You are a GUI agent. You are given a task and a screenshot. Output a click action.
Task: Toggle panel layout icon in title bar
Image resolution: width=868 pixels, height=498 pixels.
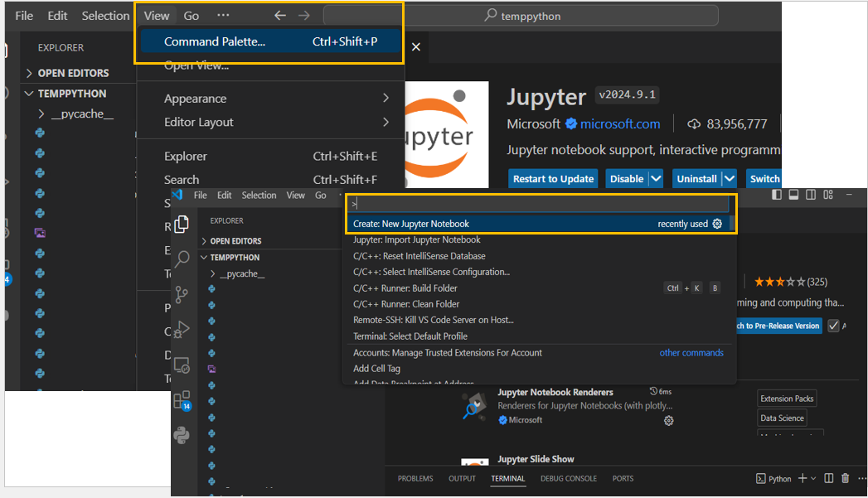[x=794, y=195]
